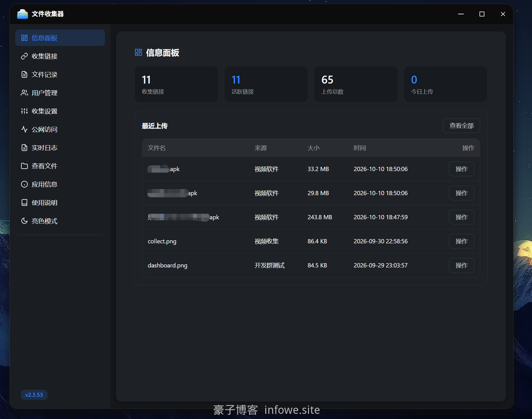Open 操作 for dashboard.png row
532x419 pixels.
pos(461,265)
